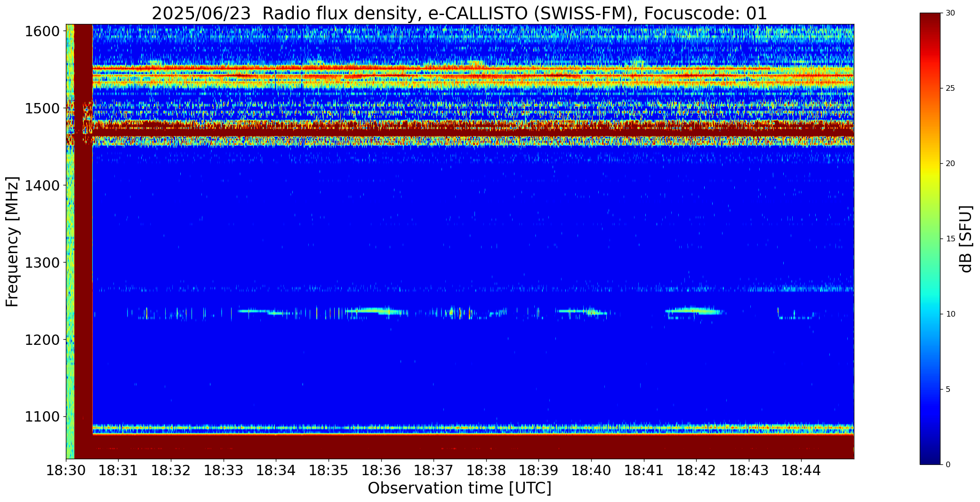Click the 18:41 time tick label
980x502 pixels.
[644, 470]
